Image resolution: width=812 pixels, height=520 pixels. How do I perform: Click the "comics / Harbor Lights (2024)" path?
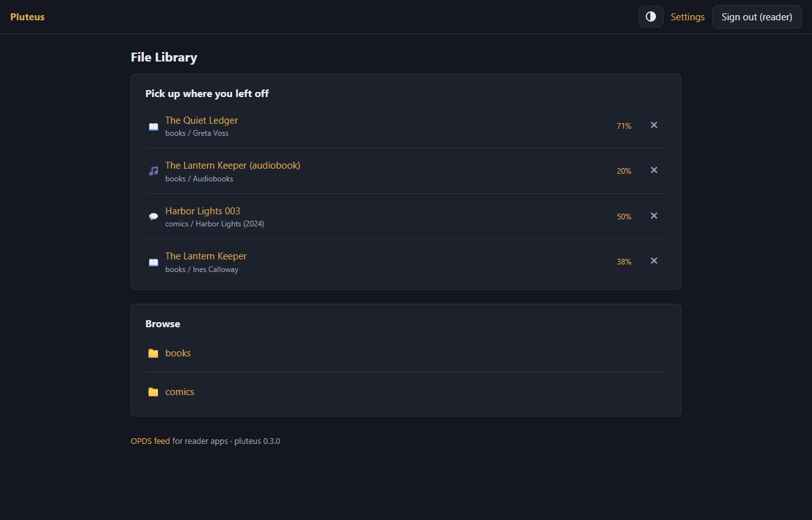[215, 224]
